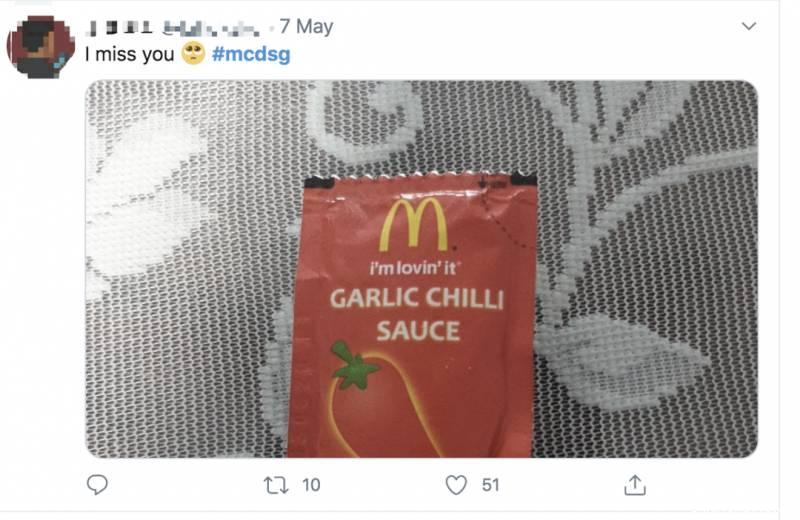Click the reply speech bubble icon

pyautogui.click(x=97, y=485)
